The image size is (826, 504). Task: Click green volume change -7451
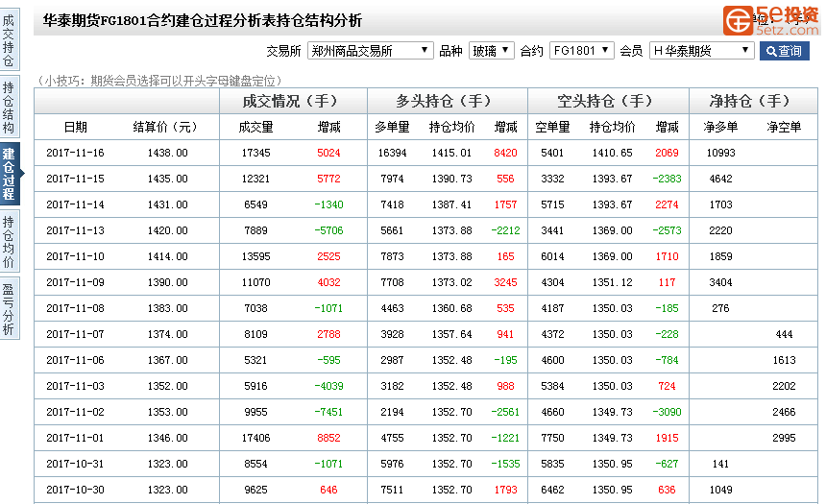(328, 412)
